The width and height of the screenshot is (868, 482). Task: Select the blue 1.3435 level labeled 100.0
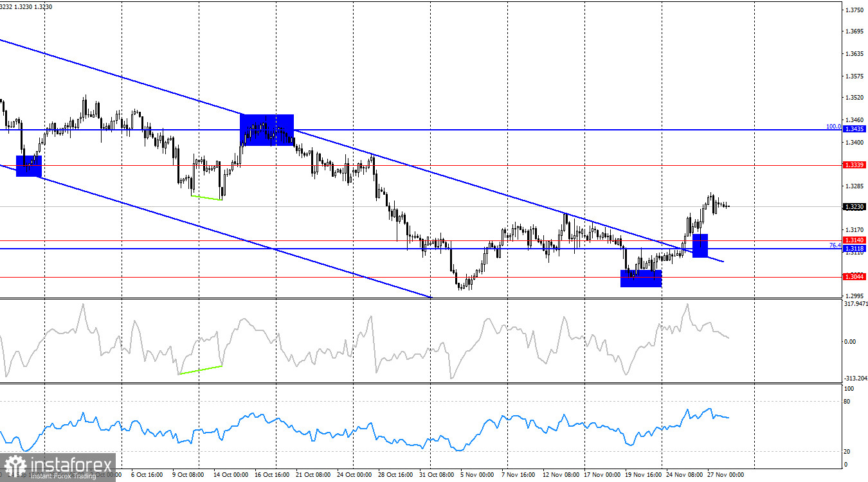click(855, 129)
